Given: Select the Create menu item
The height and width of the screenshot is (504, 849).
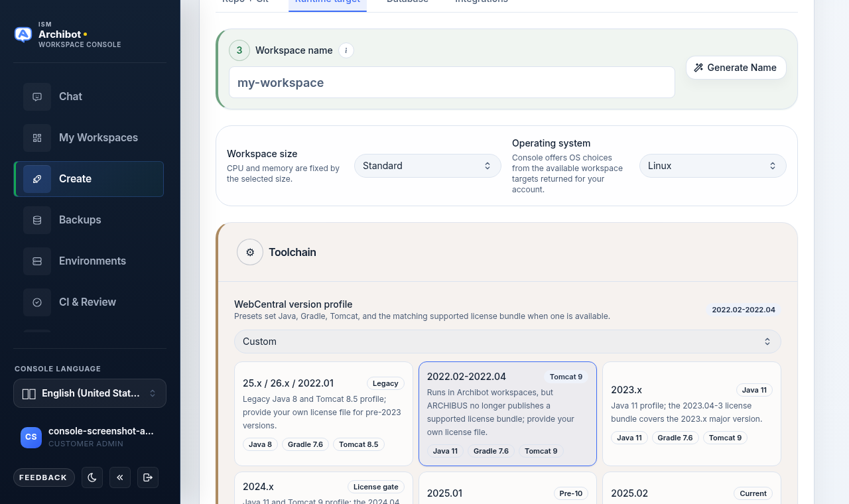Looking at the screenshot, I should pyautogui.click(x=89, y=179).
